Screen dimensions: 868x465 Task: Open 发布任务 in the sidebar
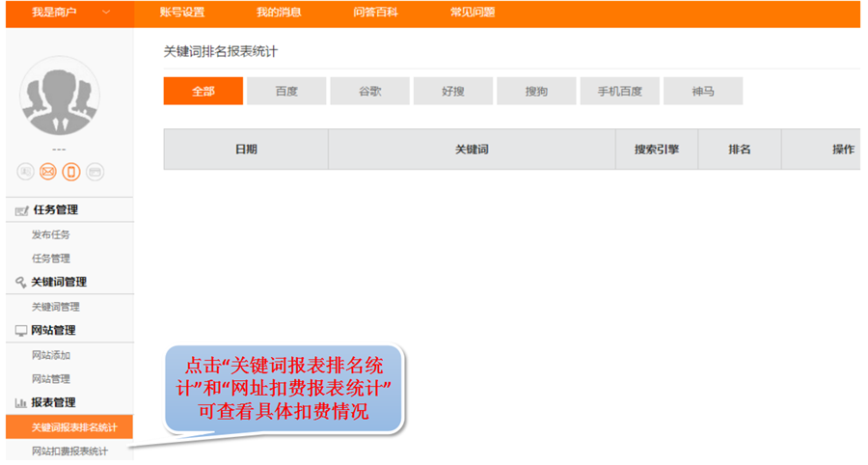51,234
